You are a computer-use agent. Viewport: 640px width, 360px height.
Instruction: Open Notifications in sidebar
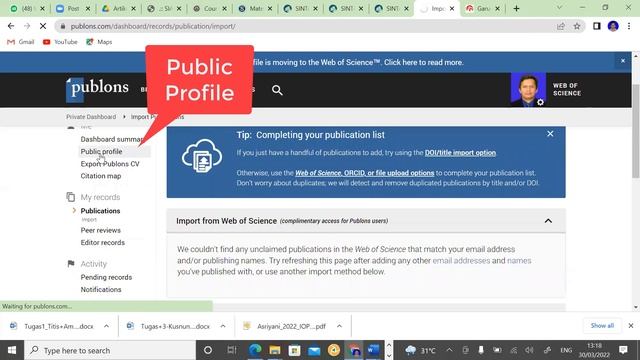(x=101, y=289)
